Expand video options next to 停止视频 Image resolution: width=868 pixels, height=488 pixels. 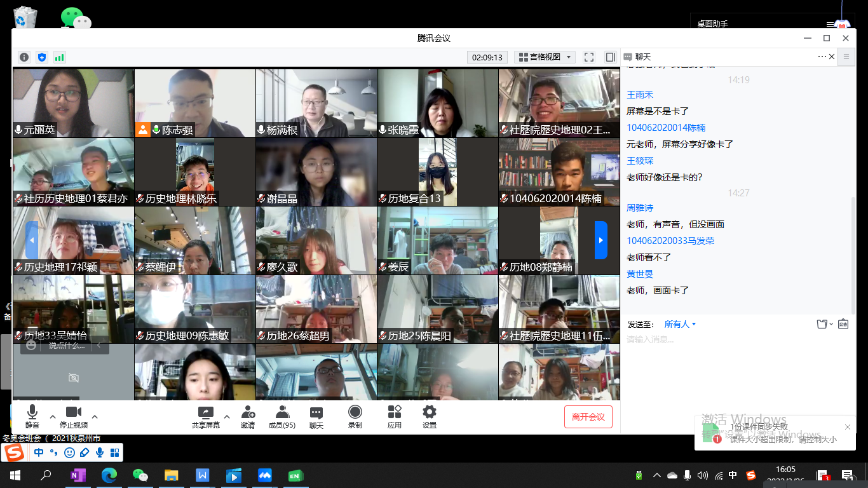coord(95,417)
